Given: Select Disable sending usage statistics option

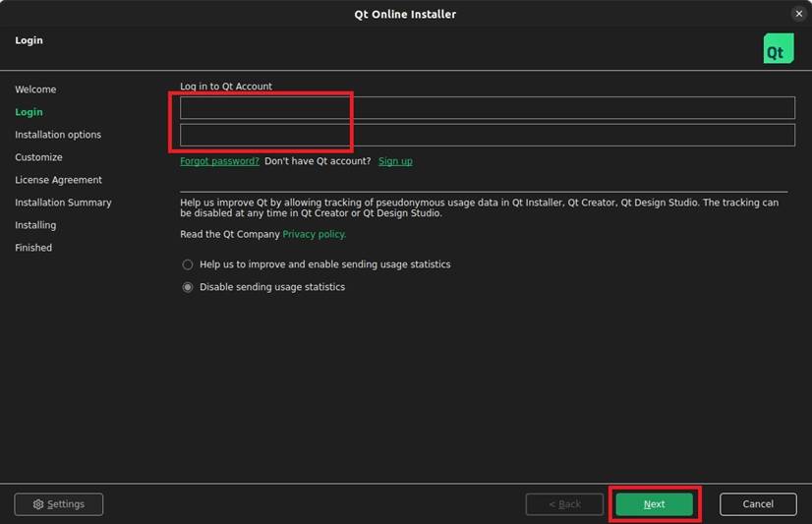Looking at the screenshot, I should [x=188, y=287].
